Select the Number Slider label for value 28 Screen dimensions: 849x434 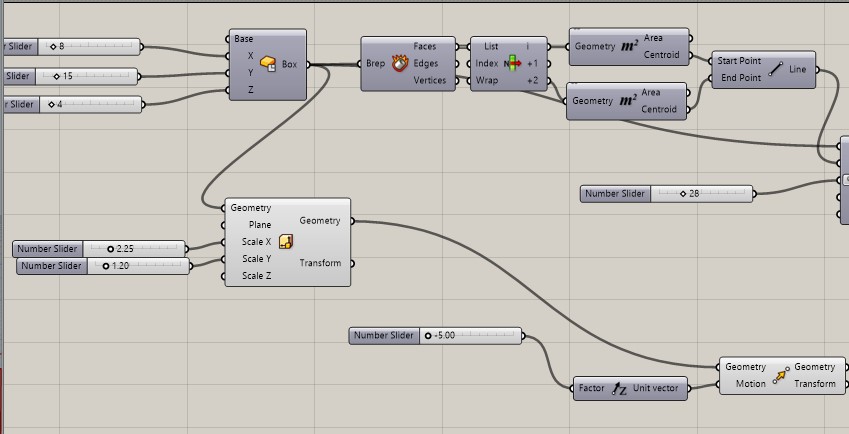point(615,193)
